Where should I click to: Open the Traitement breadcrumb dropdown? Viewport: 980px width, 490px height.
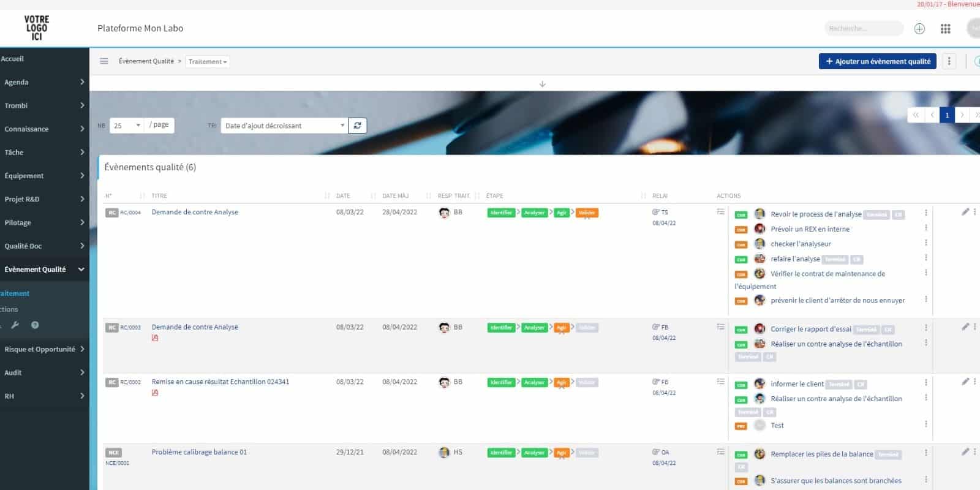tap(208, 61)
